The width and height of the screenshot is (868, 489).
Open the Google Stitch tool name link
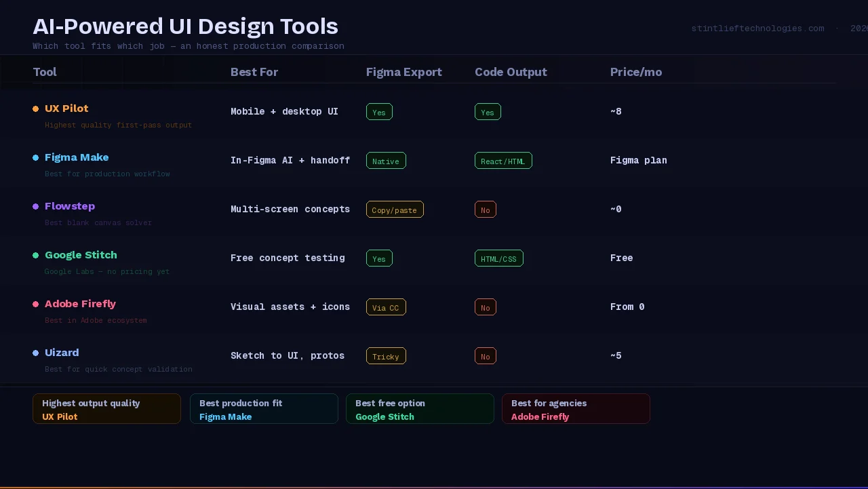[x=81, y=255]
